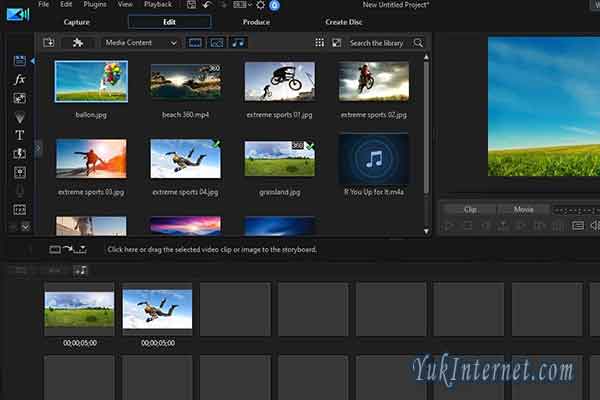Switch to the Produce tab
The width and height of the screenshot is (600, 400).
click(x=255, y=21)
